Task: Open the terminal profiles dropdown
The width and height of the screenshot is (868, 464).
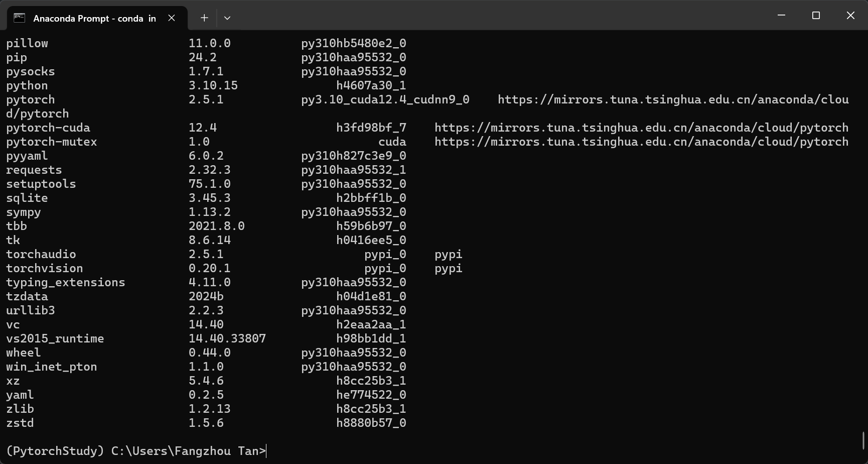Action: [x=227, y=18]
